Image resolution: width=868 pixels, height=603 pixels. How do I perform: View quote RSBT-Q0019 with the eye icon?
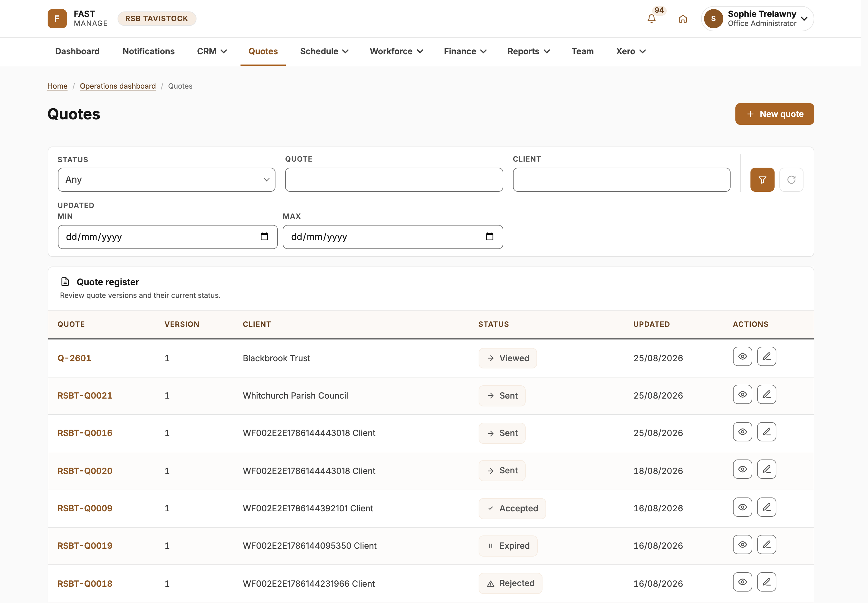(742, 545)
